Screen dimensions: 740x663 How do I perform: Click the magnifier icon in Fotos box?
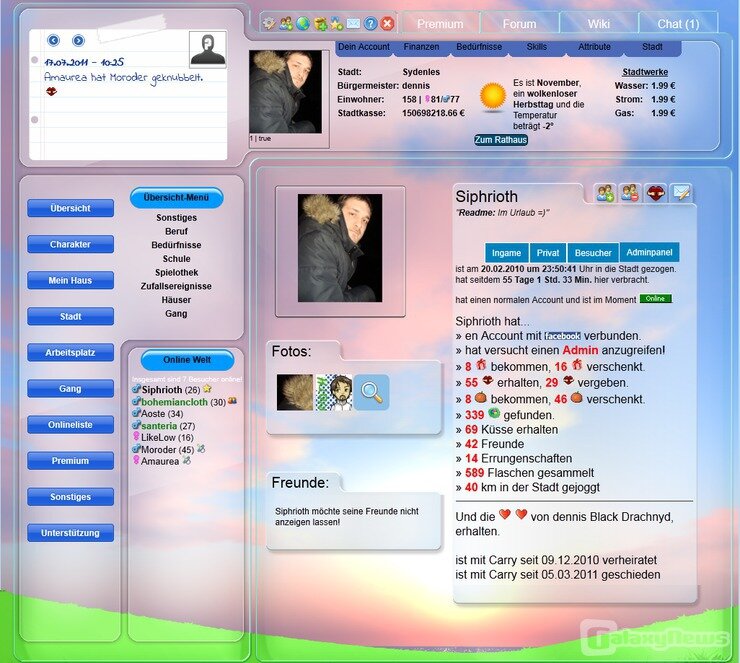[x=371, y=392]
